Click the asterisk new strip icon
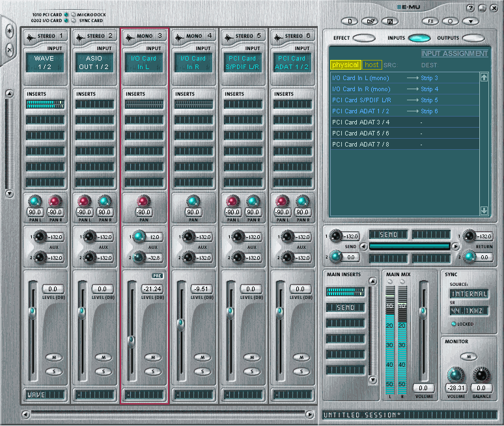Viewport: 504px width, 426px height. pyautogui.click(x=9, y=31)
